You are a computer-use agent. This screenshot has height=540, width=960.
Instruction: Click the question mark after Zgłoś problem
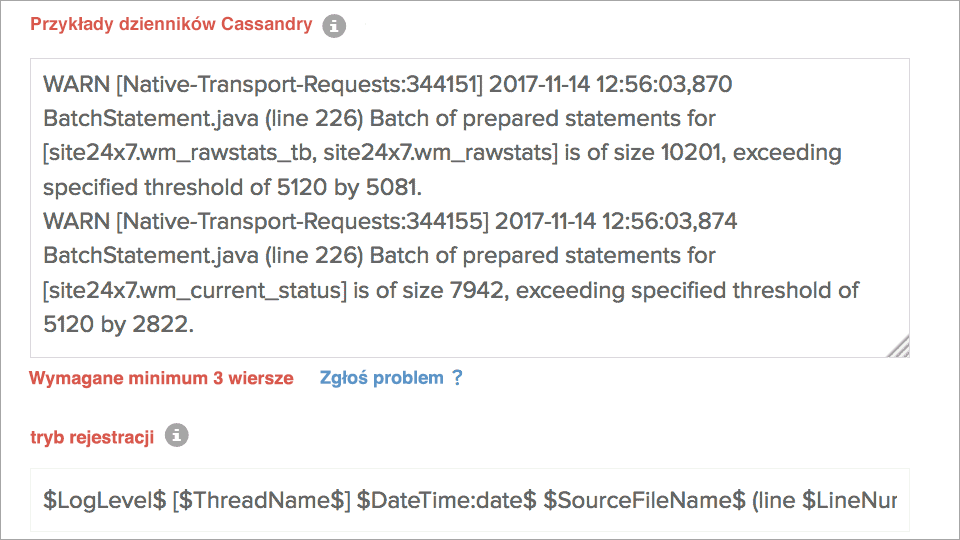tap(457, 378)
